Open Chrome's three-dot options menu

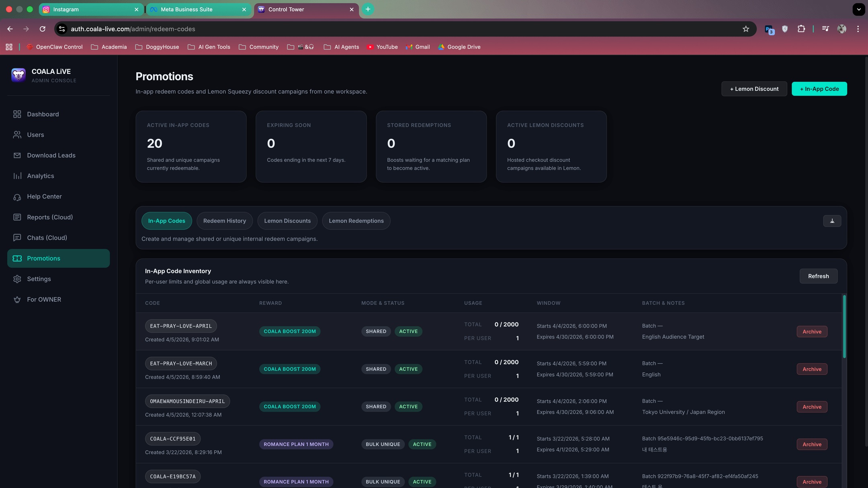coord(858,29)
